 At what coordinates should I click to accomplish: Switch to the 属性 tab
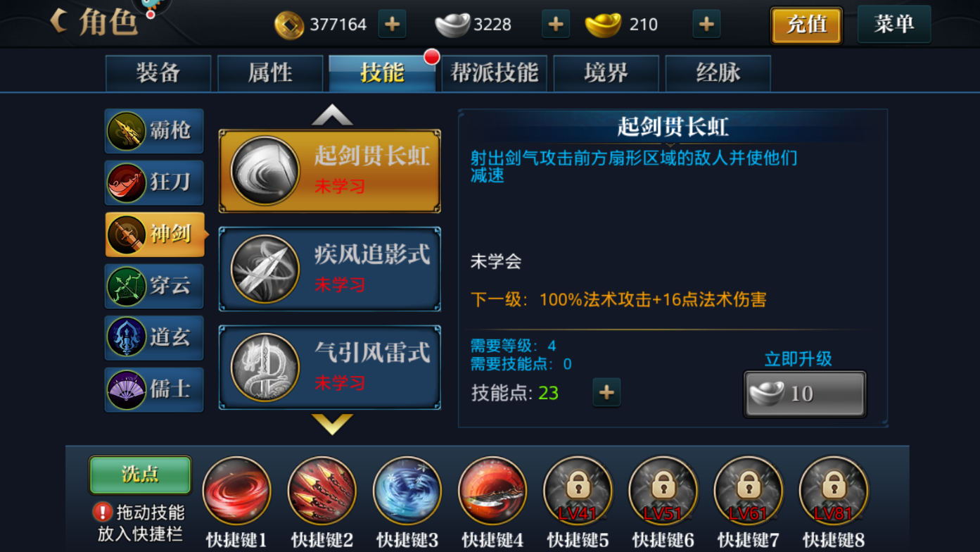[270, 73]
